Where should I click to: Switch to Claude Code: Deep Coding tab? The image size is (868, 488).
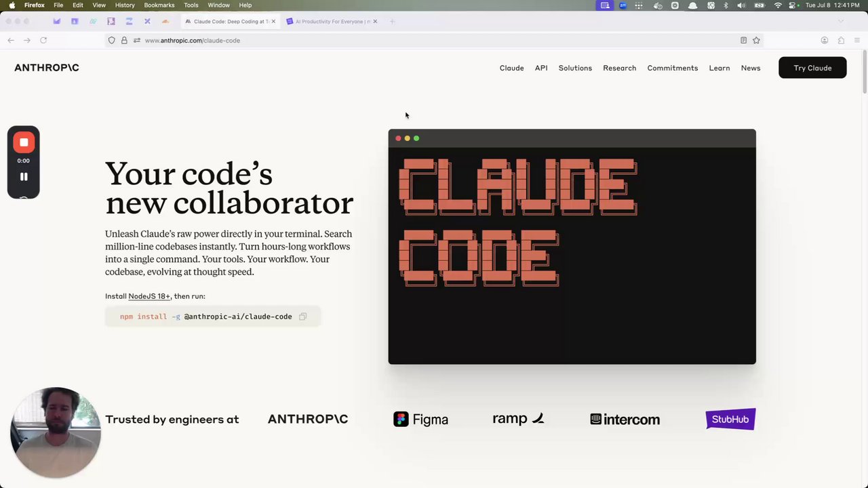pos(229,21)
